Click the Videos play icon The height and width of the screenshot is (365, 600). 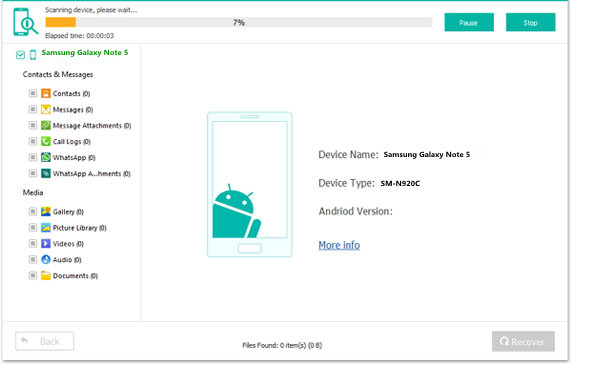pyautogui.click(x=46, y=244)
